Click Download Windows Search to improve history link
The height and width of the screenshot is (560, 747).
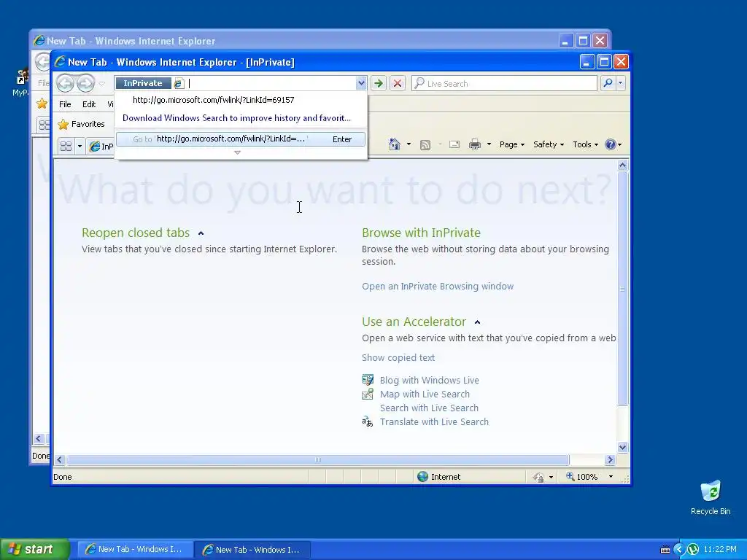tap(236, 118)
